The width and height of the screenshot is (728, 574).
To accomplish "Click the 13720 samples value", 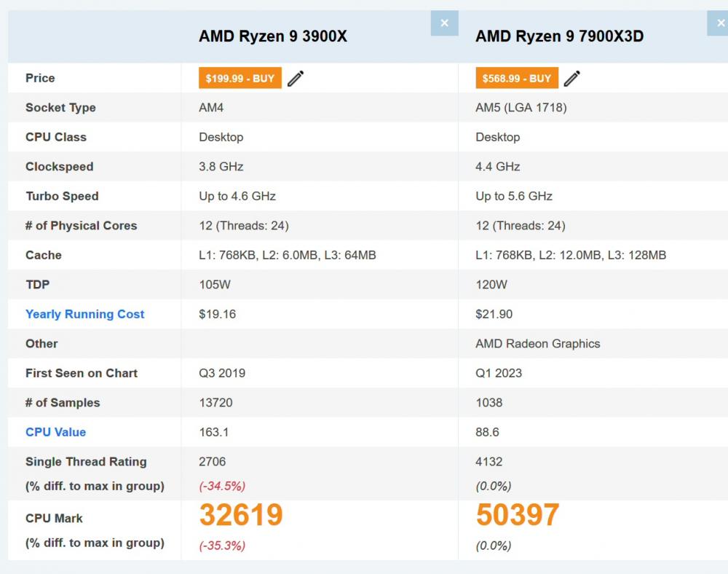I will tap(215, 403).
